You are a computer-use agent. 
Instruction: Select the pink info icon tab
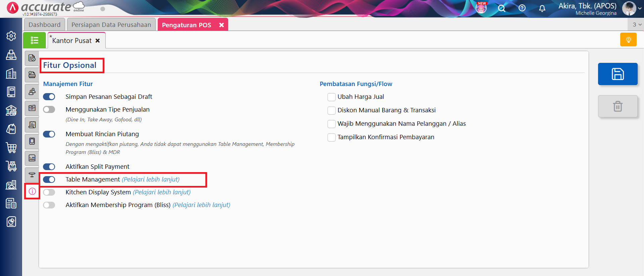pyautogui.click(x=32, y=191)
